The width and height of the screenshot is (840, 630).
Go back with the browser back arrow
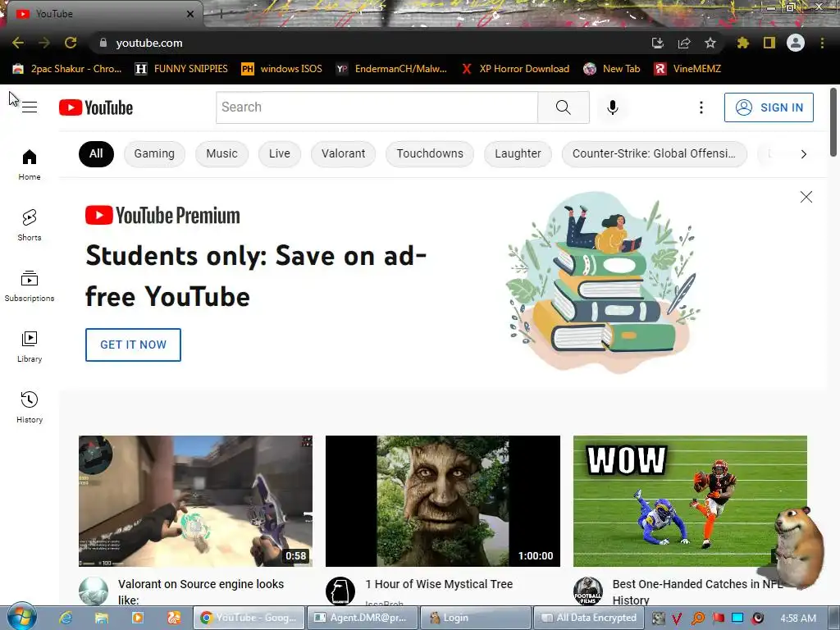[18, 43]
